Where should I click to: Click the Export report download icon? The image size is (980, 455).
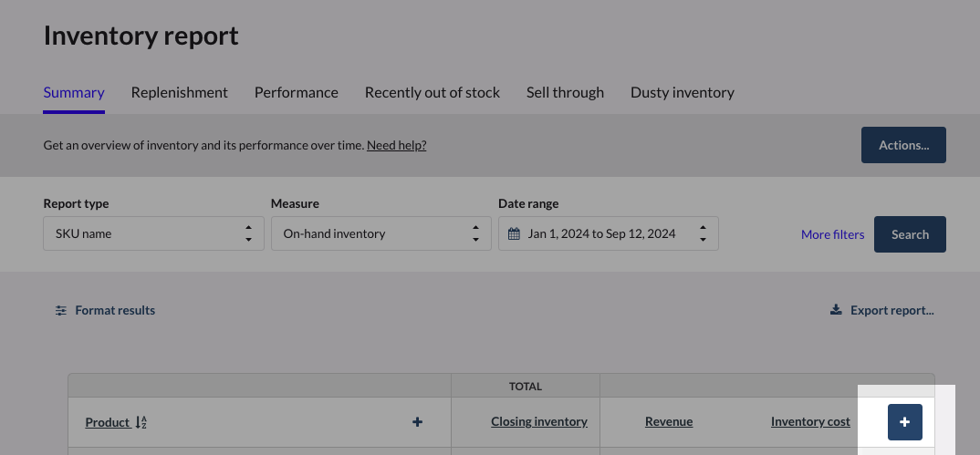coord(836,311)
